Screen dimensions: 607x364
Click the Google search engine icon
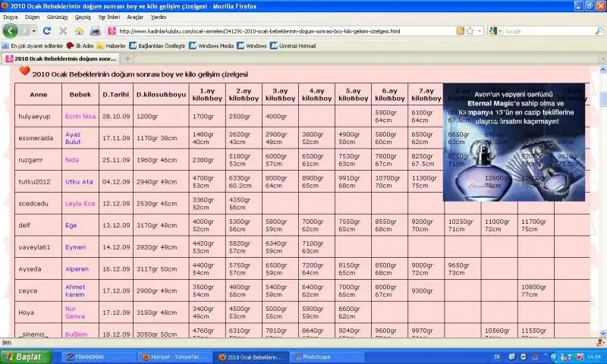[x=492, y=31]
